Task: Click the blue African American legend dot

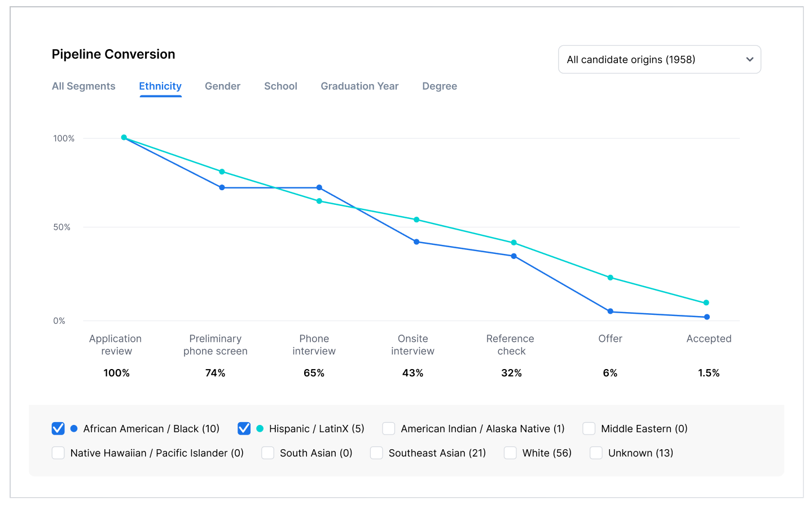Action: (74, 429)
